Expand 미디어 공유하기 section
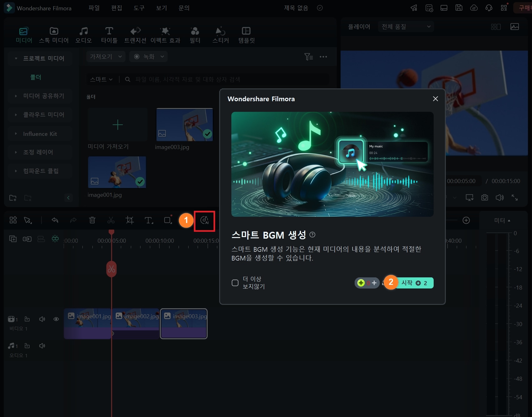Screen dimensions: 532x417 [x=16, y=96]
